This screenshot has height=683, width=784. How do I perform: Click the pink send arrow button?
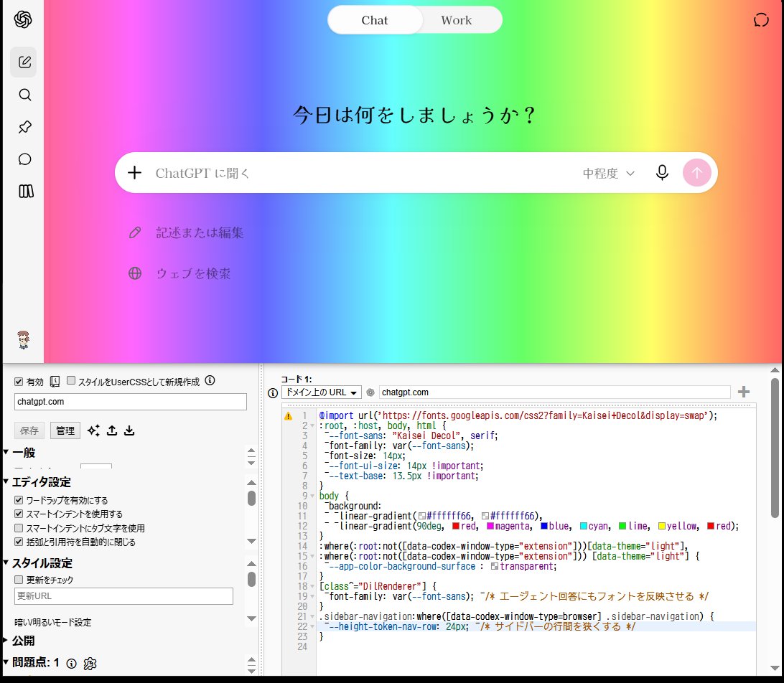[x=697, y=173]
